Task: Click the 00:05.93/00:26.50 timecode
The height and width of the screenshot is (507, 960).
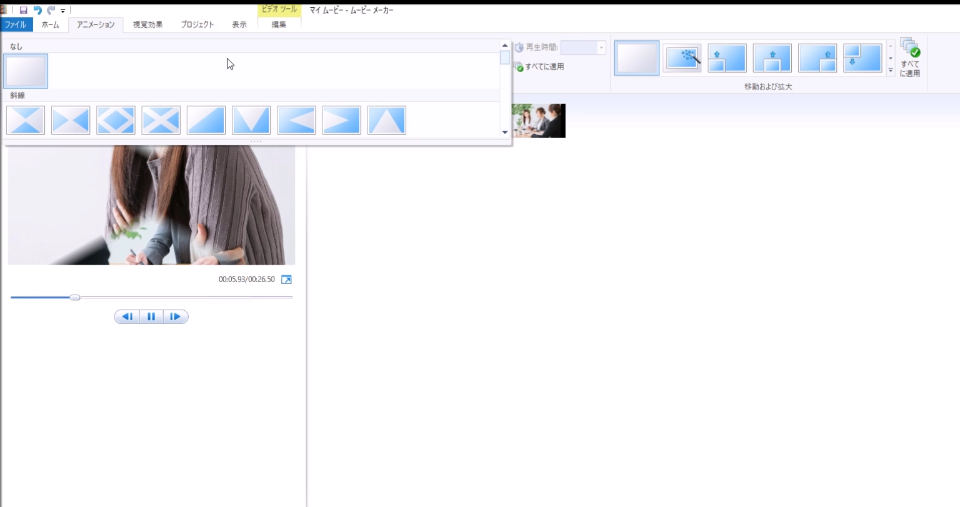Action: point(247,279)
